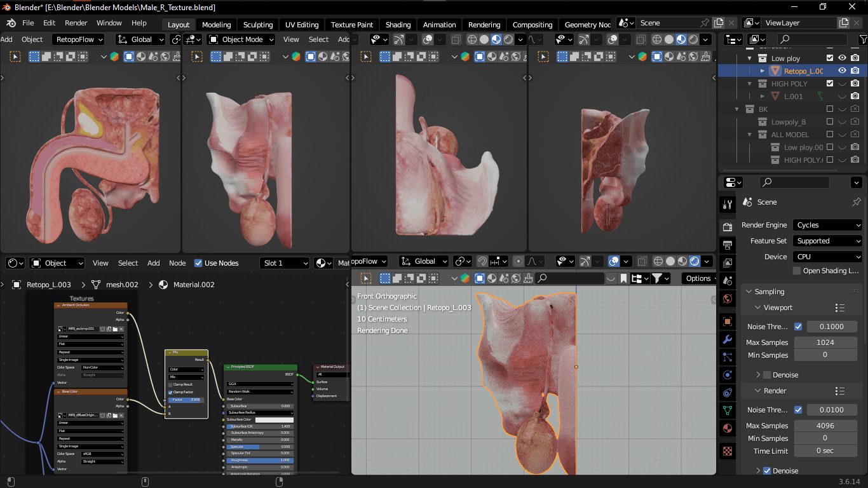Screen dimensions: 868x488
Task: Click the Options button in viewport header
Action: coord(698,278)
